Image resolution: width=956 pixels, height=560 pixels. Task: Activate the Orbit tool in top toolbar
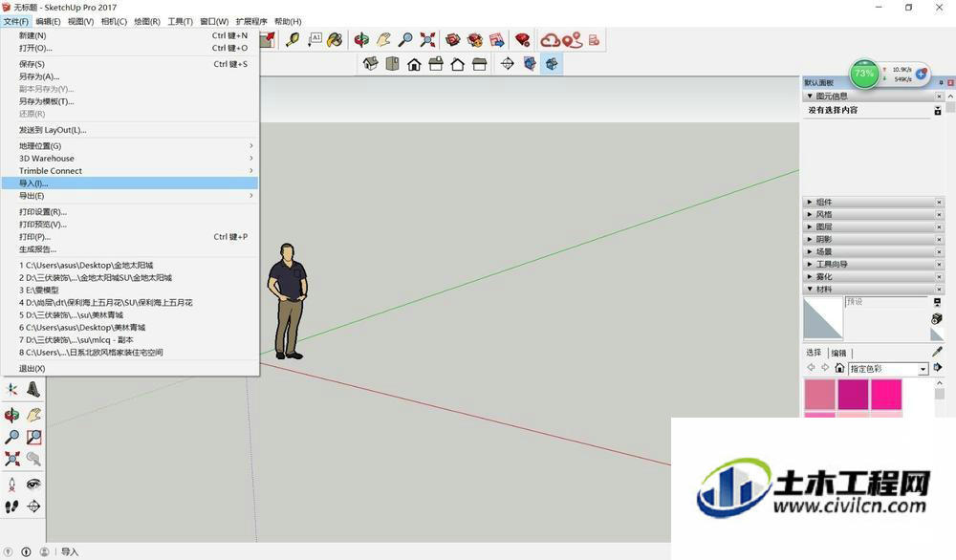(361, 40)
